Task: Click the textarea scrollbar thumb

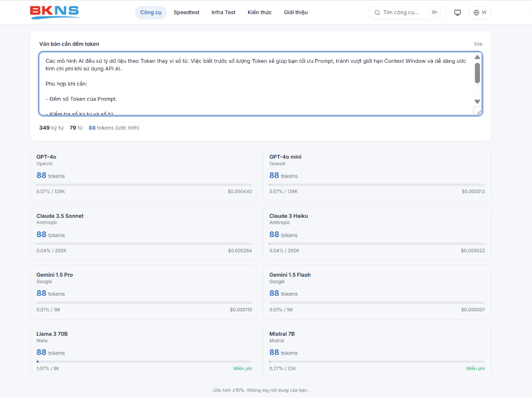Action: click(x=477, y=73)
